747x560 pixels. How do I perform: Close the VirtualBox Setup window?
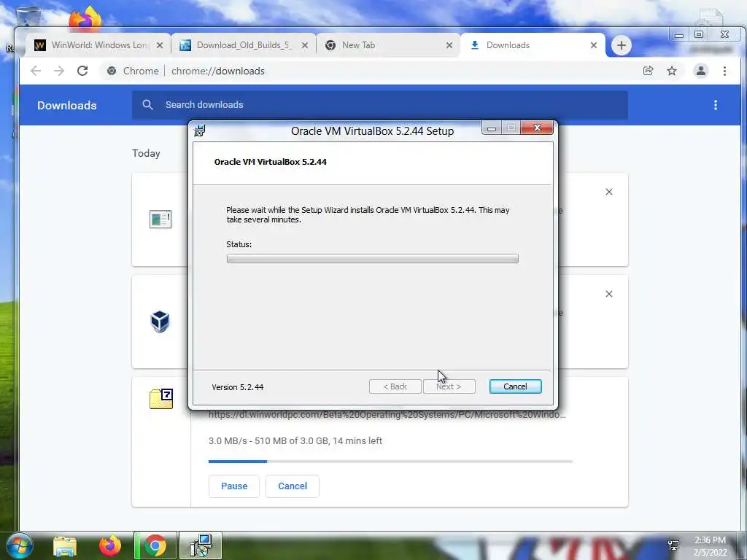click(x=537, y=128)
